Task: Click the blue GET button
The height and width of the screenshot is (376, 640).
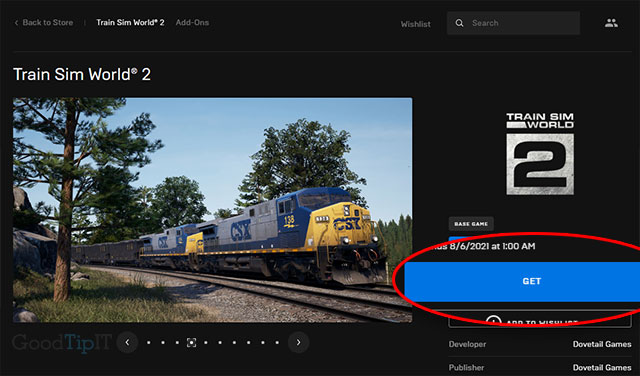Action: [x=522, y=281]
